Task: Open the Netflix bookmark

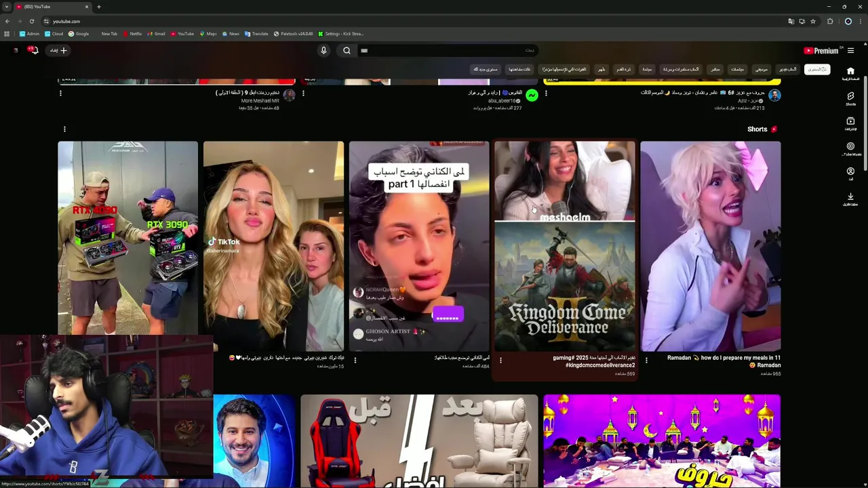Action: tap(132, 33)
